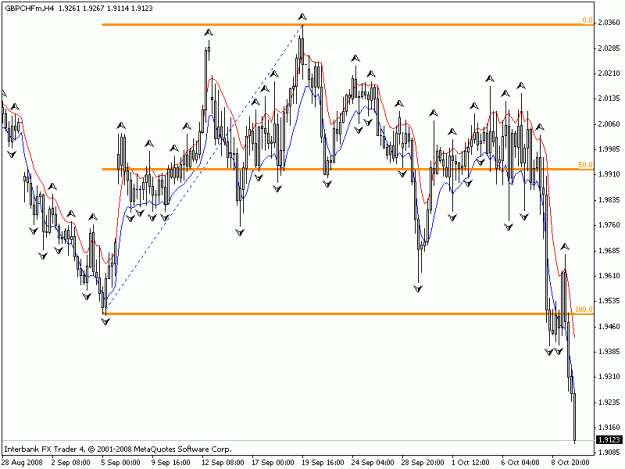
Task: Click the 1.9385 price axis value
Action: click(x=609, y=351)
